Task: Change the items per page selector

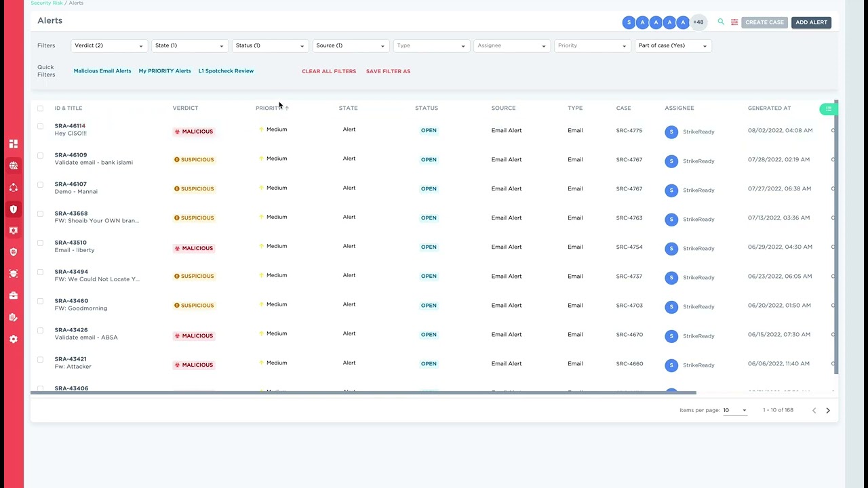Action: click(734, 410)
